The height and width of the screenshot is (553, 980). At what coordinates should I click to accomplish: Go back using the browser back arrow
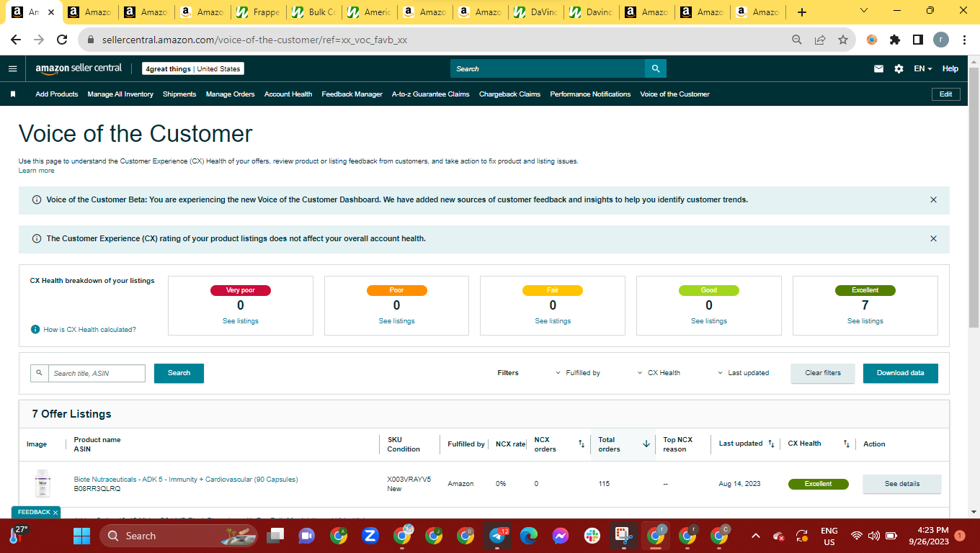(16, 40)
